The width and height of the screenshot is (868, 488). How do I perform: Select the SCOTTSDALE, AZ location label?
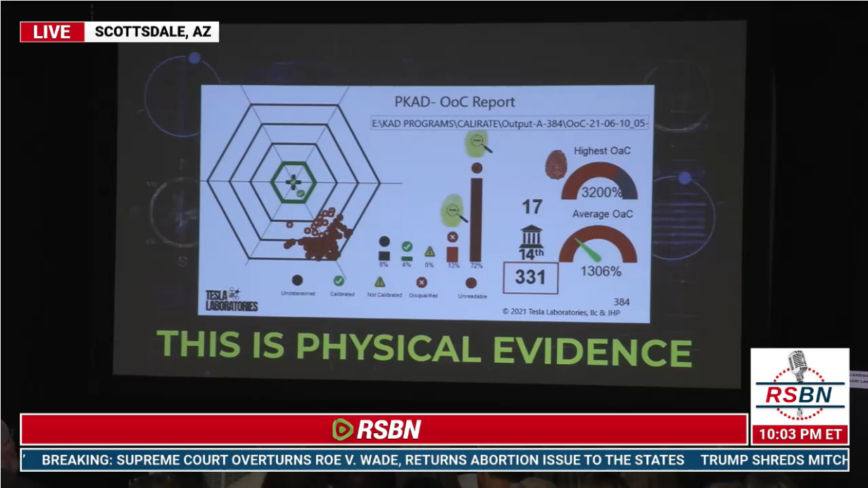click(x=151, y=32)
